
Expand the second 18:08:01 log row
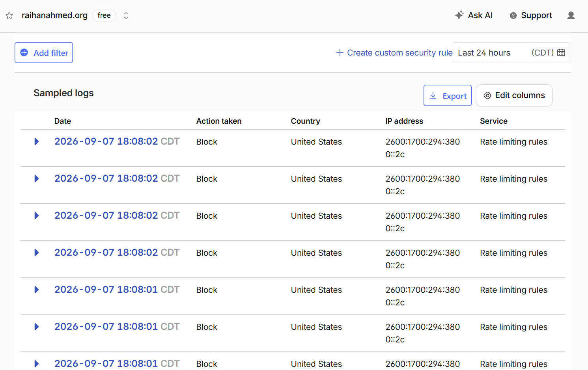point(37,327)
